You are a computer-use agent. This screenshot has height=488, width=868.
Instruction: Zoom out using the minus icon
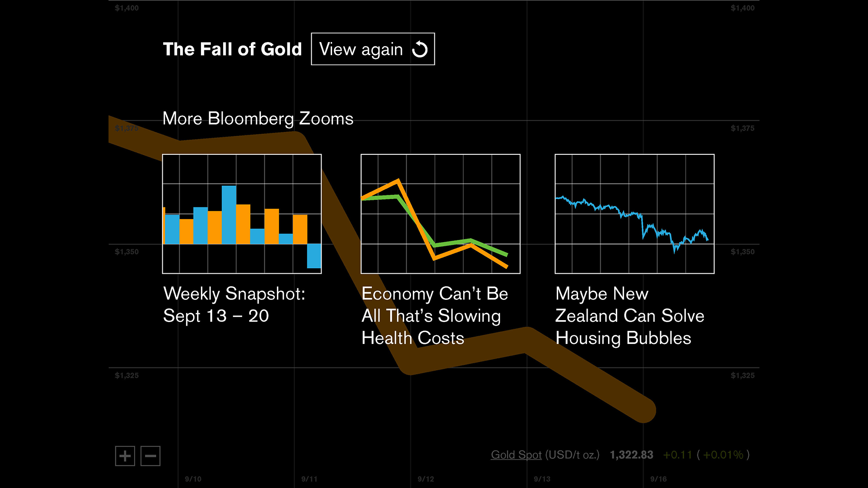coord(151,456)
